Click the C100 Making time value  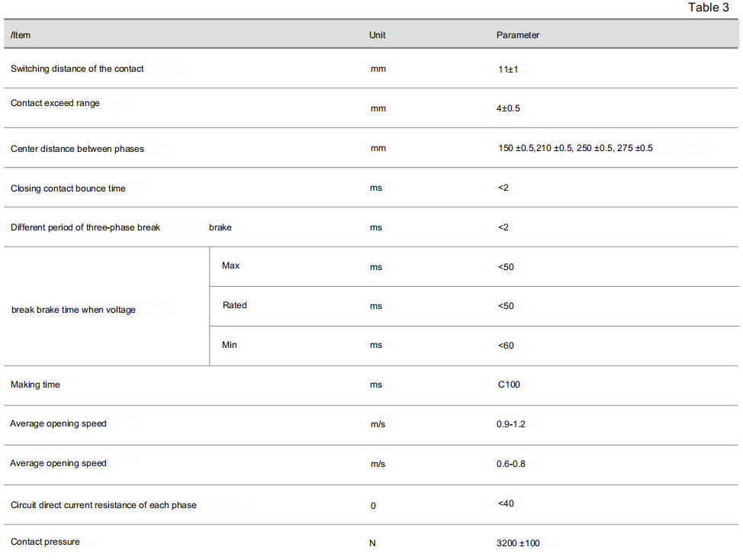click(x=509, y=385)
